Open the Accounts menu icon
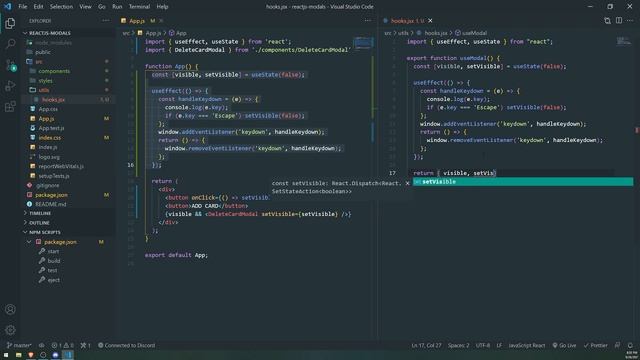This screenshot has height=360, width=640. pos(10,309)
